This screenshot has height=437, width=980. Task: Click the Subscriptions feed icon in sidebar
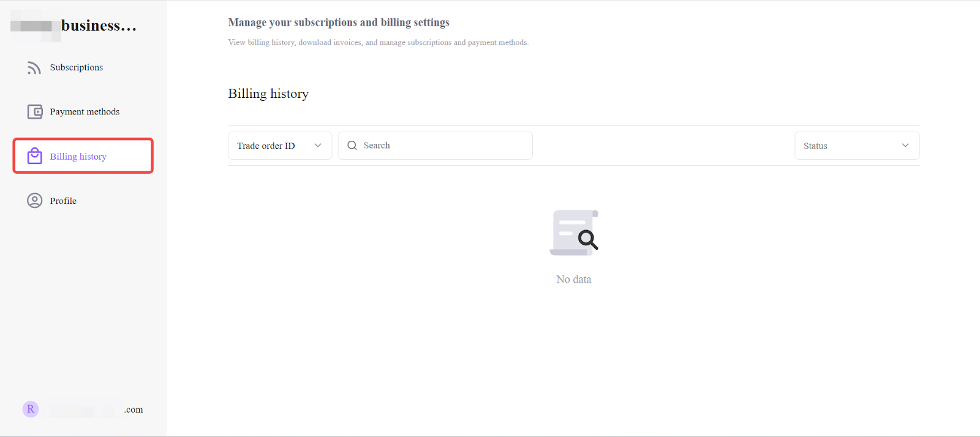click(x=34, y=67)
